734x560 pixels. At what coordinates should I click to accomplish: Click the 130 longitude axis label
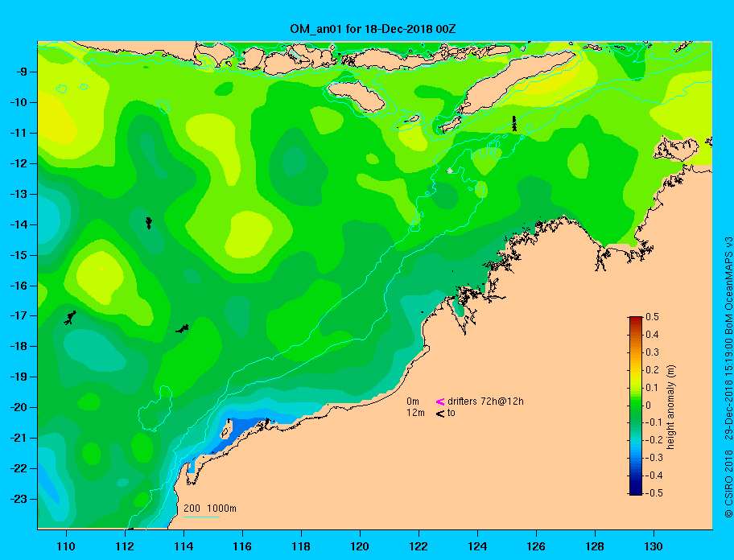point(654,546)
